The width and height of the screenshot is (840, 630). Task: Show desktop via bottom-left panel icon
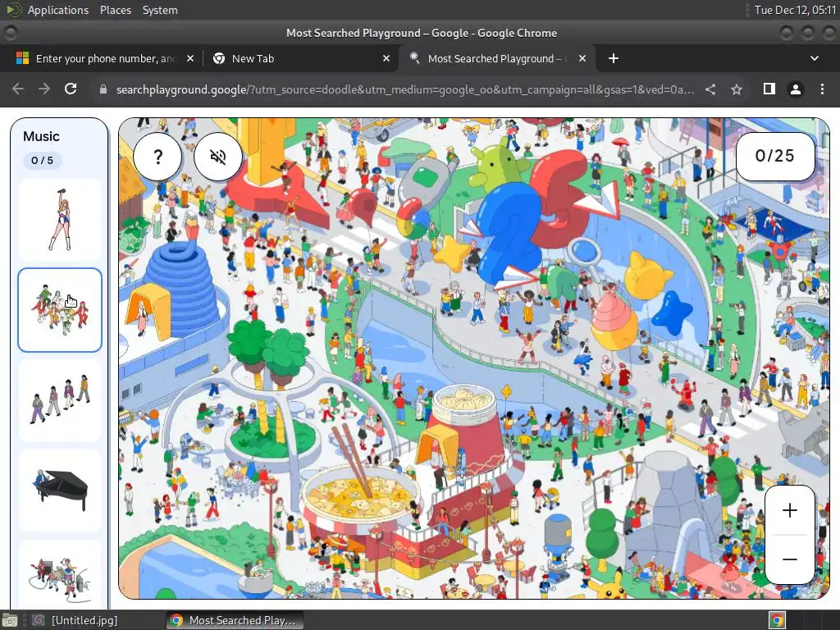coord(10,620)
